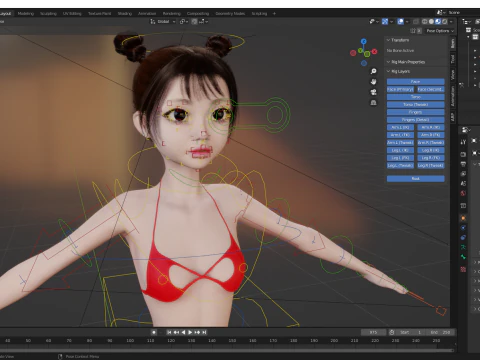Viewport: 480px width, 360px height.
Task: Toggle X-ray display icon
Action: point(416,21)
